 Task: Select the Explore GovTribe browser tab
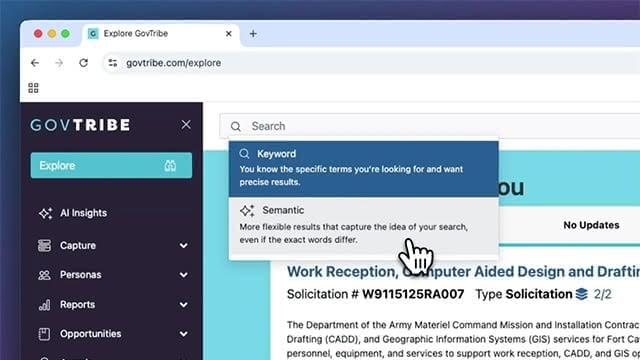pos(160,34)
